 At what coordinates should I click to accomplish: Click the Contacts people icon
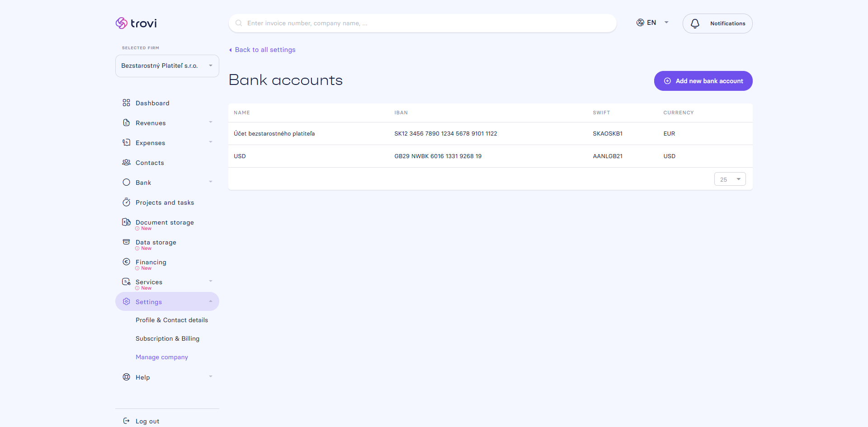(126, 163)
